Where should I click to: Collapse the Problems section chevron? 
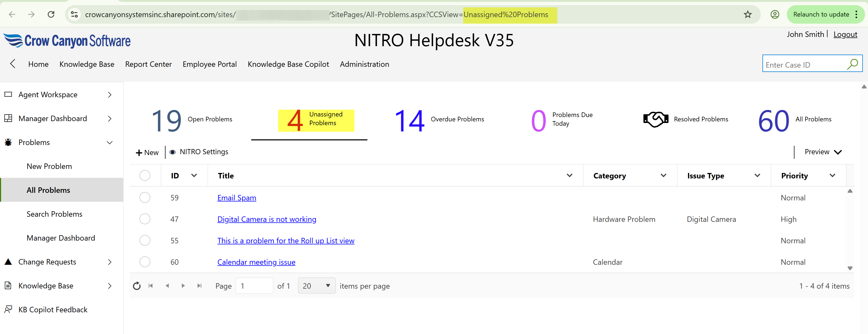click(x=110, y=142)
